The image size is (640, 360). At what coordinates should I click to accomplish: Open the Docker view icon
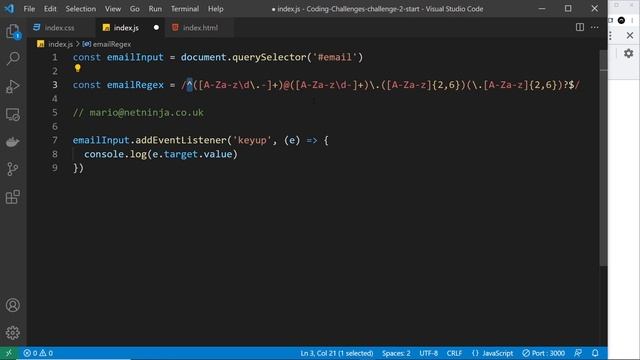tap(13, 142)
